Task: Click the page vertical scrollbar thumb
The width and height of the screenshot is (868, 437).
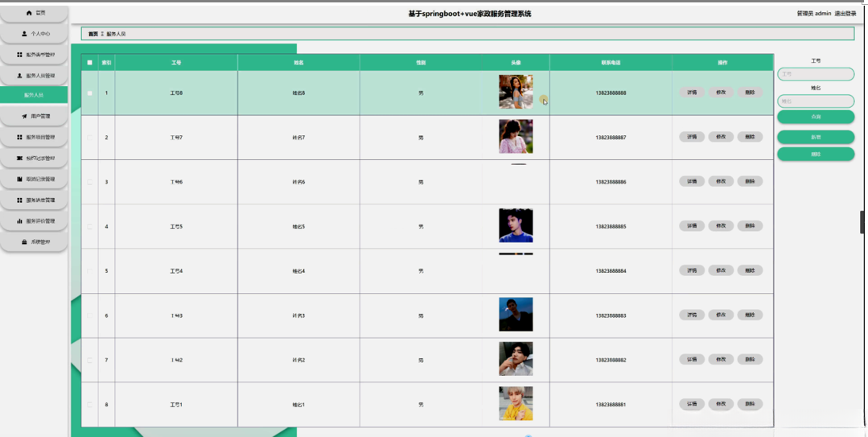Action: tap(862, 222)
